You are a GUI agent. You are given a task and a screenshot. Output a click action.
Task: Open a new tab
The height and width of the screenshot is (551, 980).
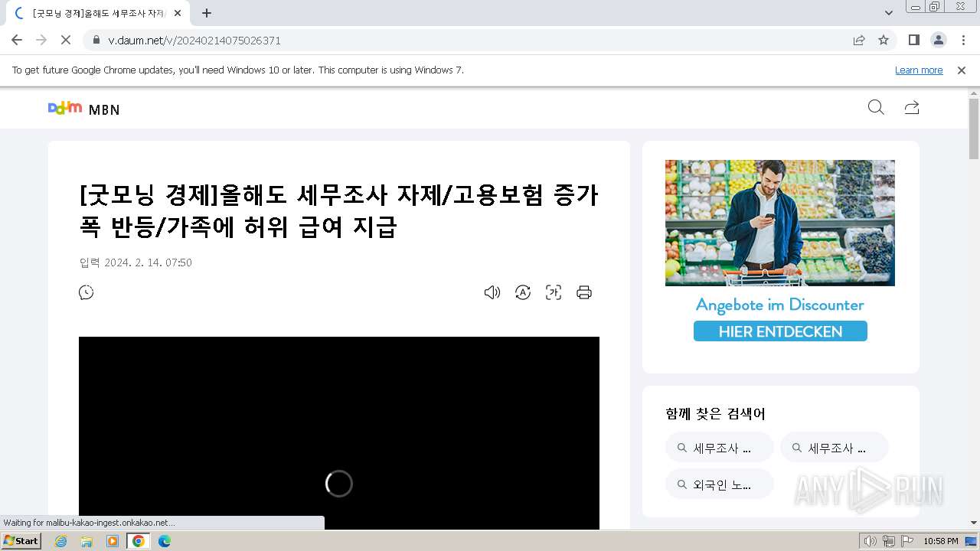(207, 13)
